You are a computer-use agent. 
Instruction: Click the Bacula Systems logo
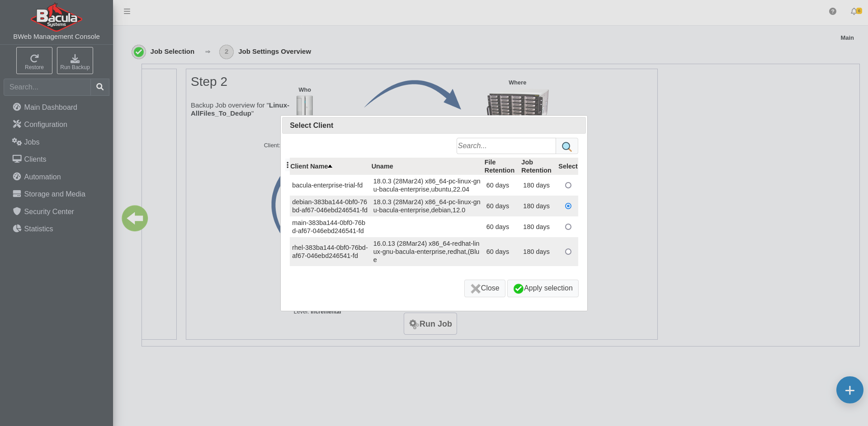click(x=57, y=17)
